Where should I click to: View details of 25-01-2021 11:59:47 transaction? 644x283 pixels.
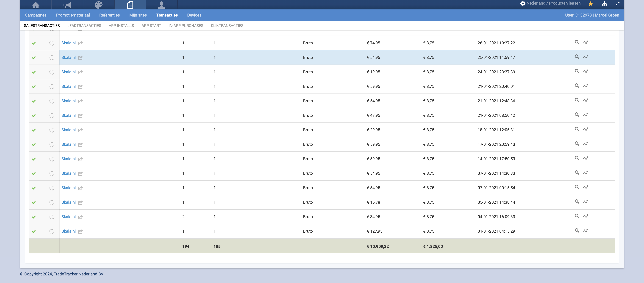pyautogui.click(x=577, y=57)
